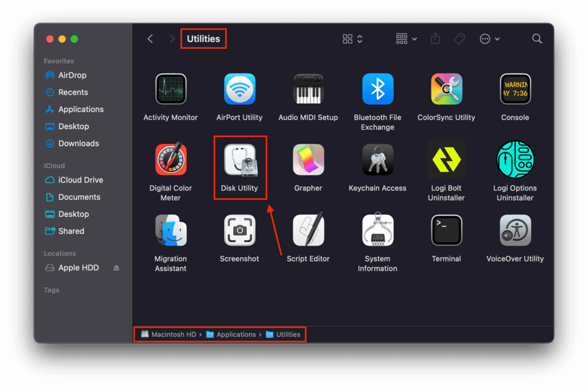Viewport: 588px width, 388px height.
Task: Select Desktop under Favorites
Action: (x=67, y=127)
